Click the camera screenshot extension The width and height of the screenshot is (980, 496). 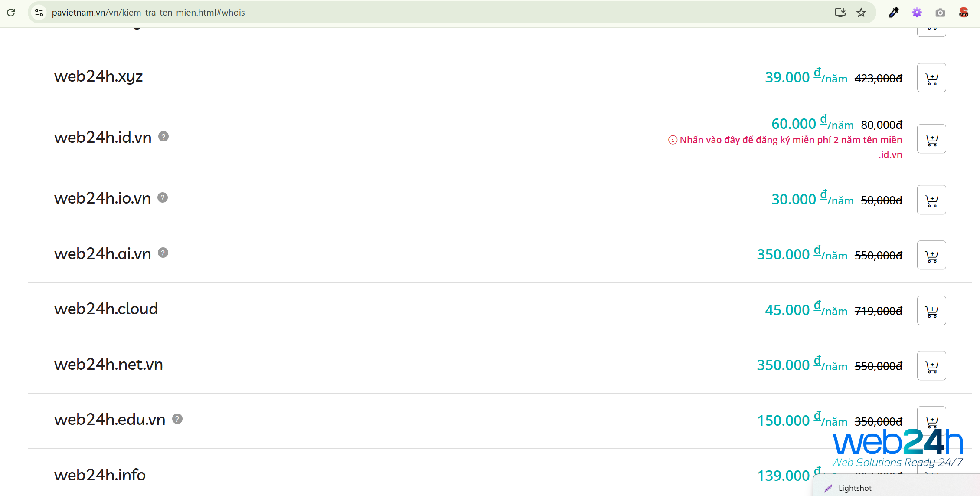[940, 13]
